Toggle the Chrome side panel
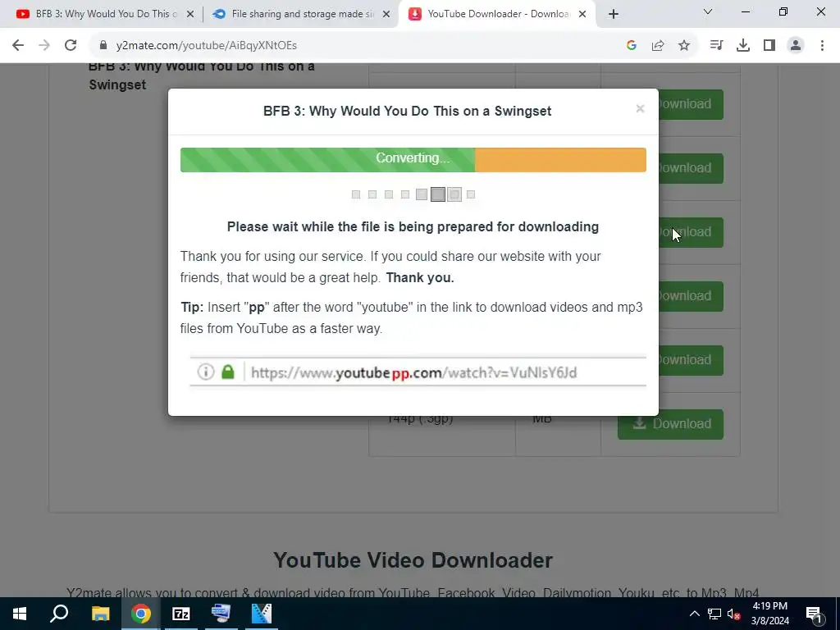Viewport: 840px width, 630px height. click(769, 46)
